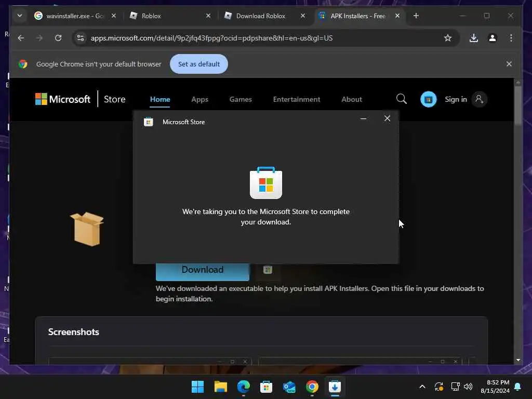Click the small Store icon beside Download
The image size is (532, 399).
[x=268, y=270]
